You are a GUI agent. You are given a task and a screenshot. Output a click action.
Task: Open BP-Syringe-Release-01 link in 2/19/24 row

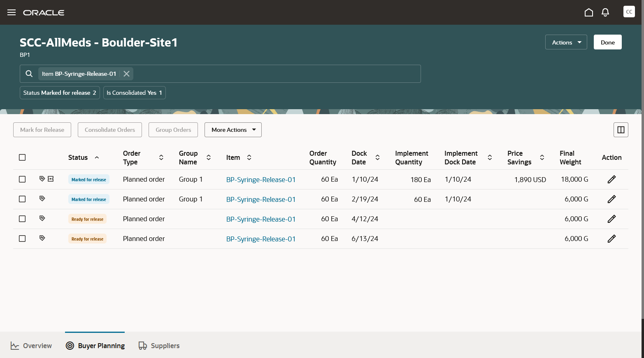(x=261, y=199)
